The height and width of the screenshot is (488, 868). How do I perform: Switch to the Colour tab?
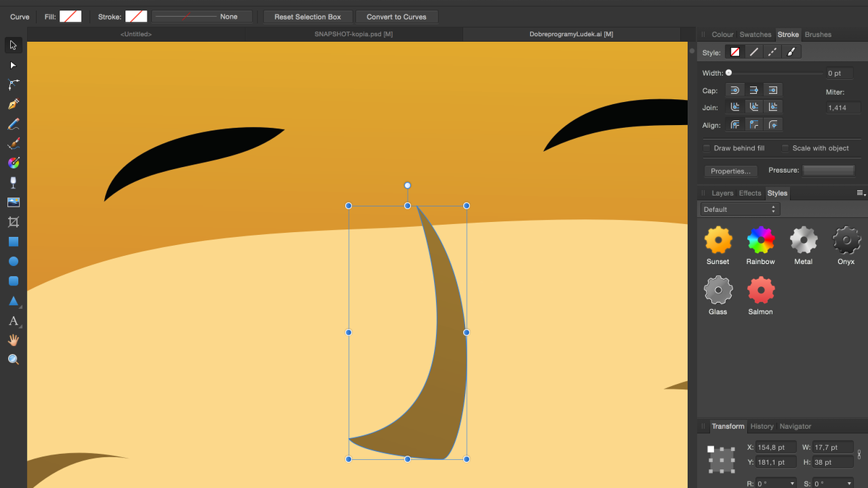pyautogui.click(x=723, y=35)
